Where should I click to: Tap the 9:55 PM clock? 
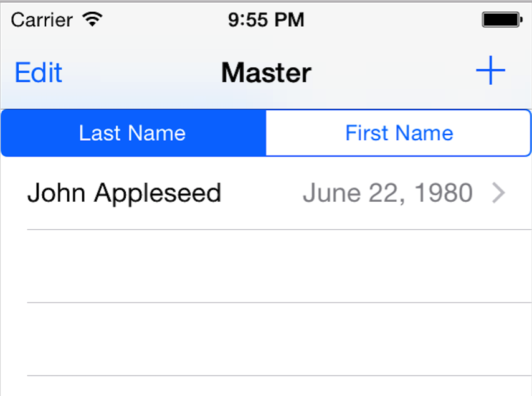(x=266, y=20)
